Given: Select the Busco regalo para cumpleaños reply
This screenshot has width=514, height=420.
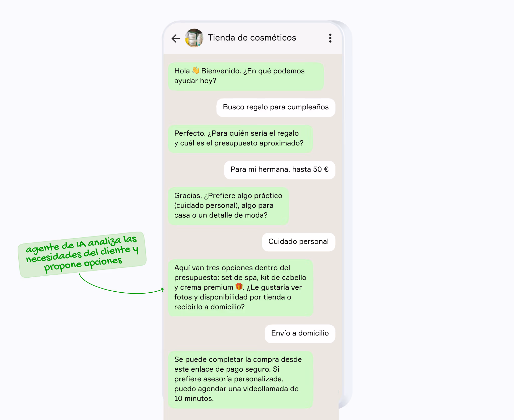Looking at the screenshot, I should (x=276, y=107).
